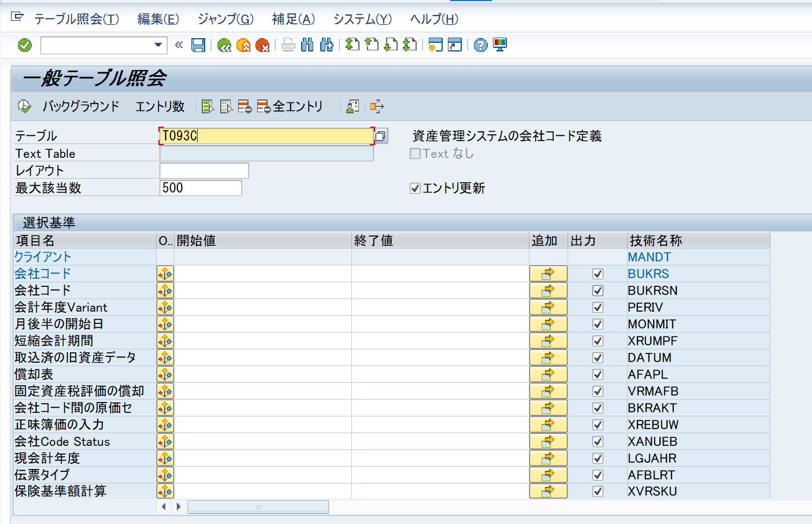Image resolution: width=812 pixels, height=524 pixels.
Task: Click the クライアント field name
Action: coord(43,257)
